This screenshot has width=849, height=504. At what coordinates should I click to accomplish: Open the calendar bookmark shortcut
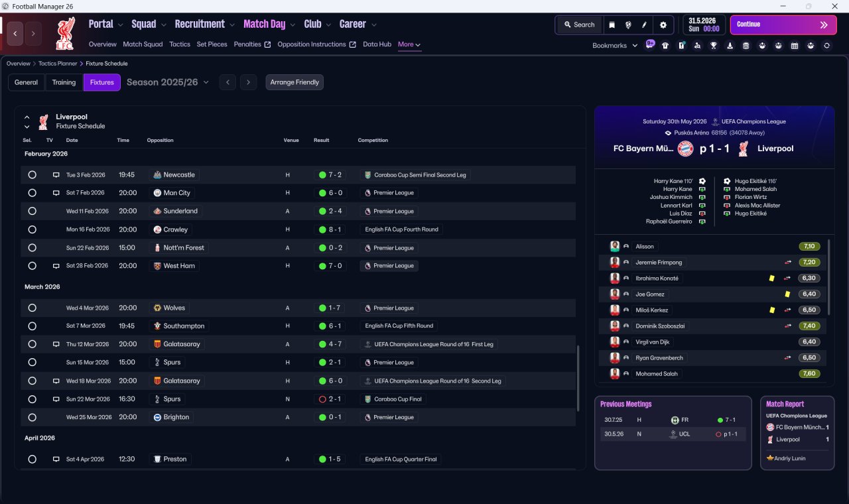click(795, 46)
